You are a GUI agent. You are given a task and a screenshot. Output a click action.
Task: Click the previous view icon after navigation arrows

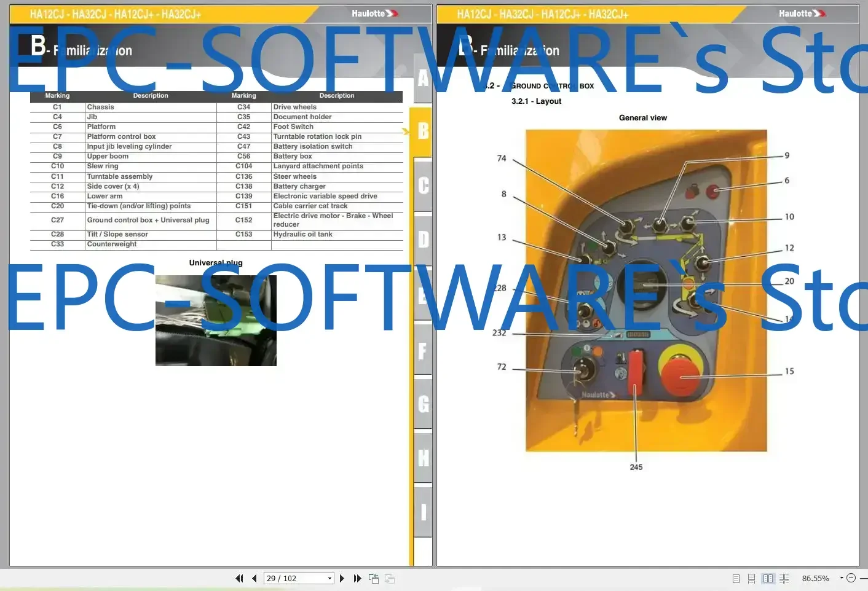click(x=374, y=578)
